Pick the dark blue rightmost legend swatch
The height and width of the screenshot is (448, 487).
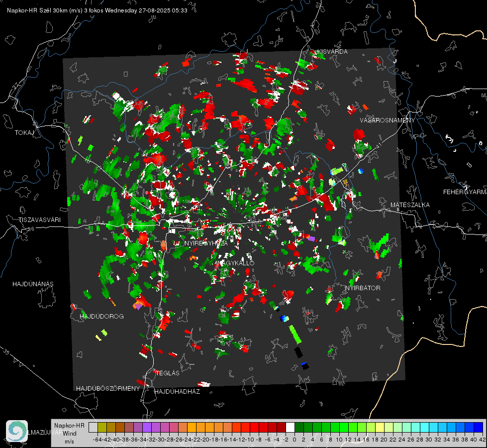(479, 427)
